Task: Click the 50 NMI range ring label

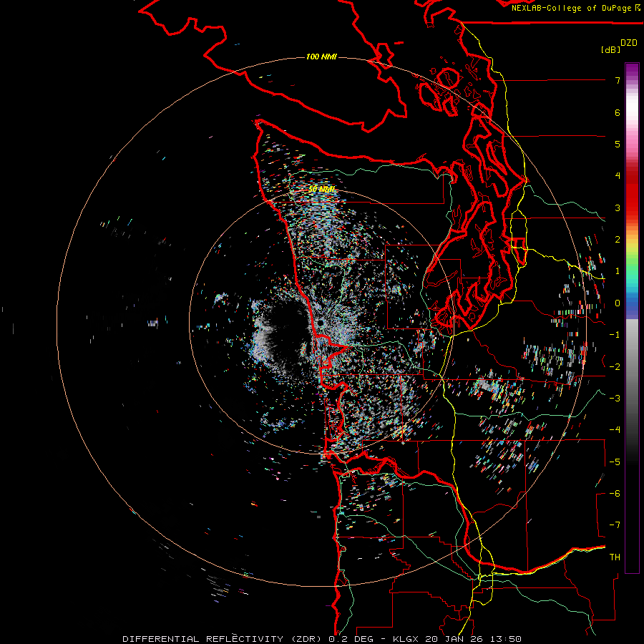Action: [x=321, y=190]
